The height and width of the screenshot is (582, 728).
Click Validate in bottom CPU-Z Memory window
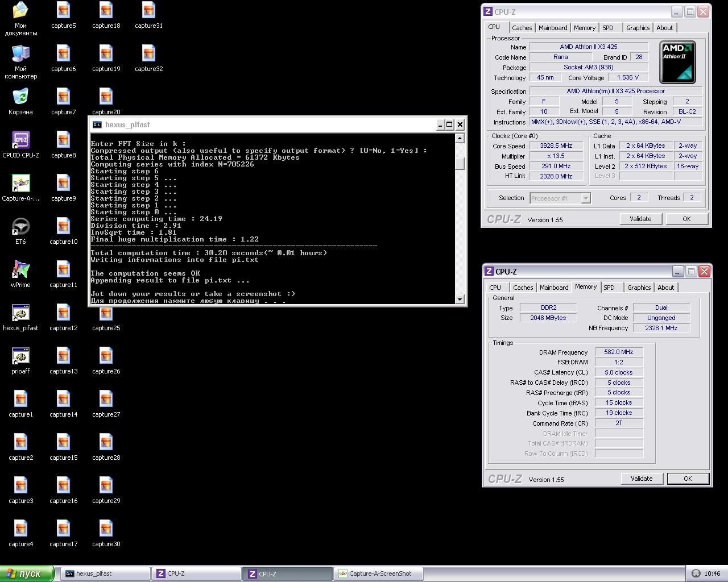point(642,479)
